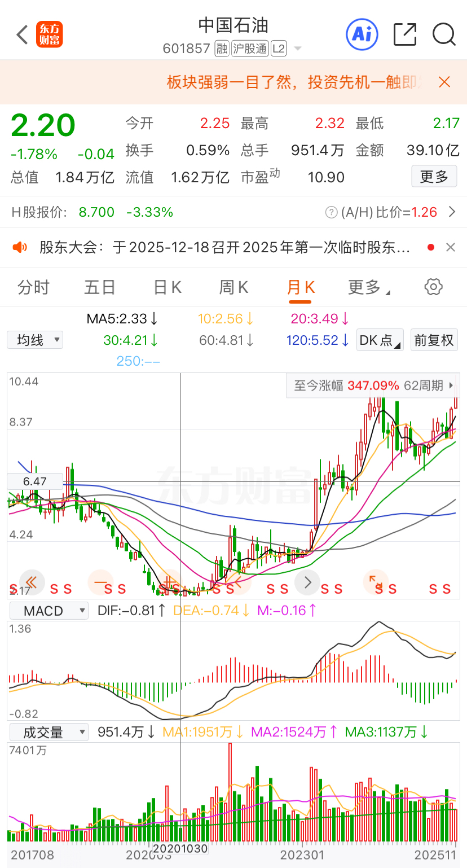Viewport: 467px width, 868px height.
Task: Tap the 市盈 10.90 value
Action: tap(326, 178)
